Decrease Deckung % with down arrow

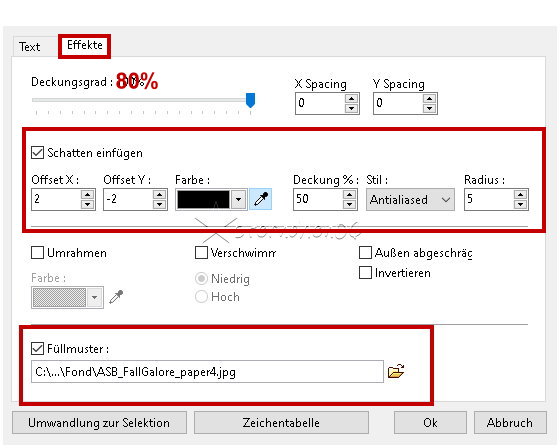pyautogui.click(x=349, y=204)
